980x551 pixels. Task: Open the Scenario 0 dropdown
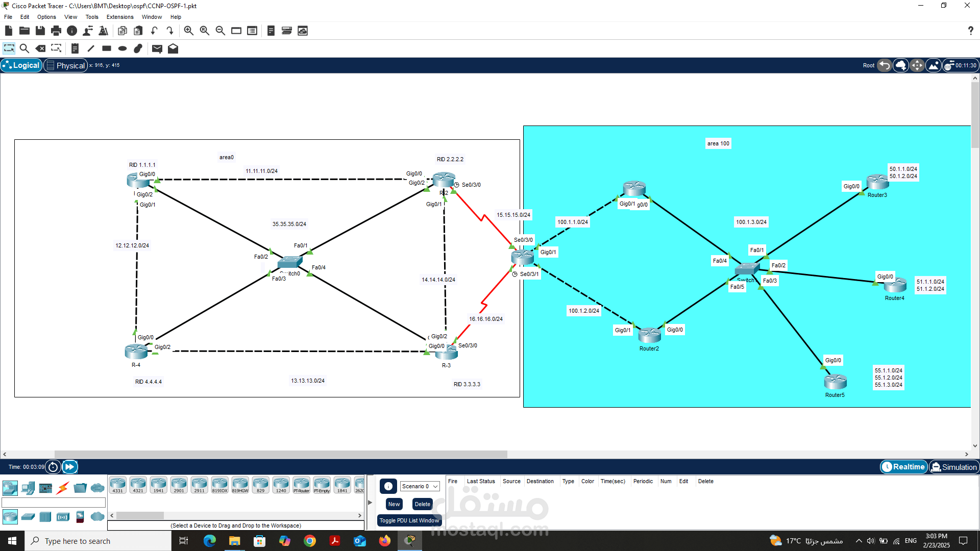(x=420, y=486)
